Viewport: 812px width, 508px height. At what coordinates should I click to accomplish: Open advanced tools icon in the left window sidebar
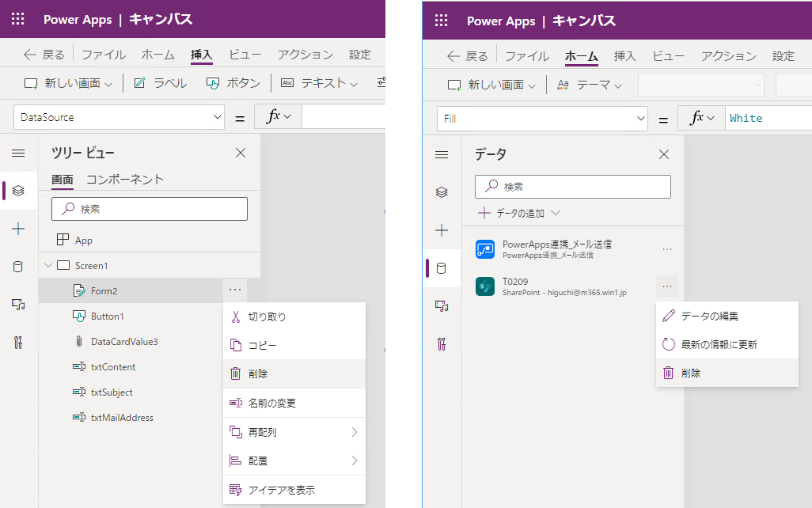click(x=18, y=343)
